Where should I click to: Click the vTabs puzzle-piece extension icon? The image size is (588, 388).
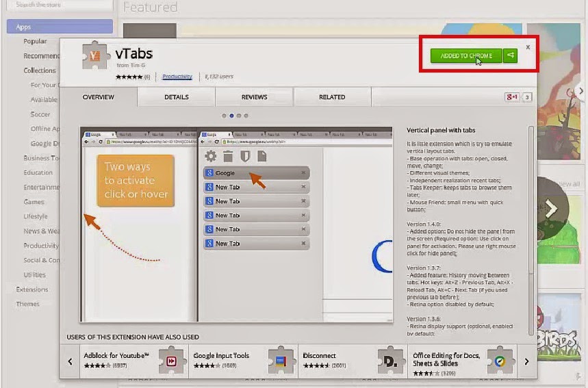coord(94,55)
